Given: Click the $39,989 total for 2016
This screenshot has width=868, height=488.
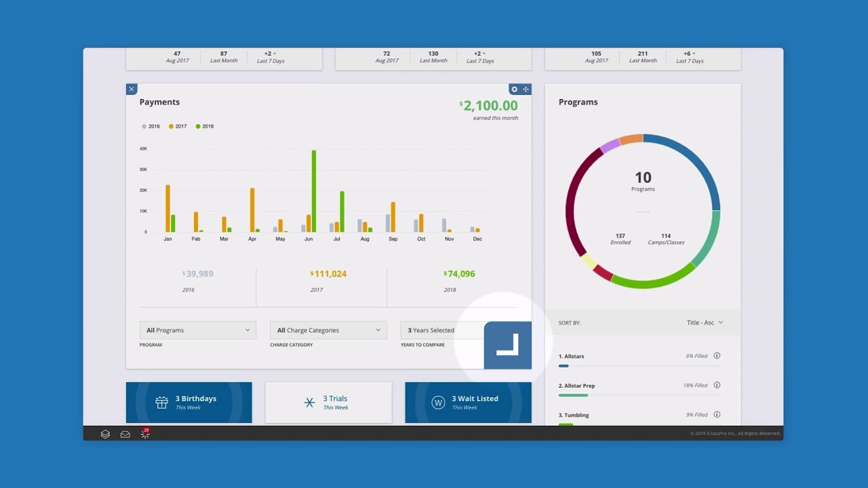Looking at the screenshot, I should point(198,274).
